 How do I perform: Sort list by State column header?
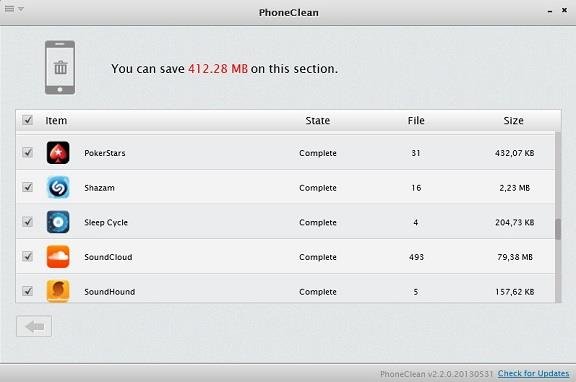(x=318, y=120)
